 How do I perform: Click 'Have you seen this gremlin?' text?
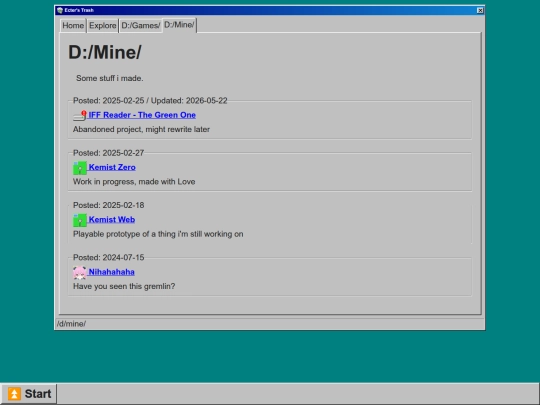[124, 287]
